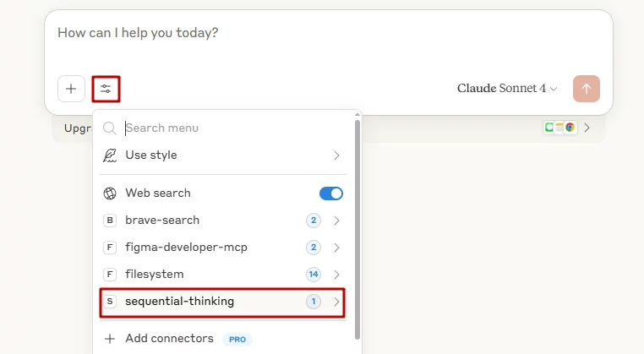Click the brave-search B letter icon

click(x=110, y=221)
